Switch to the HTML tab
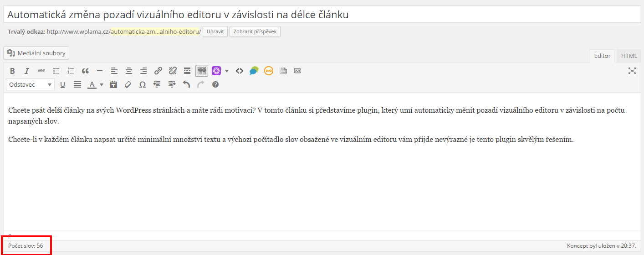This screenshot has width=644, height=255. pos(629,56)
